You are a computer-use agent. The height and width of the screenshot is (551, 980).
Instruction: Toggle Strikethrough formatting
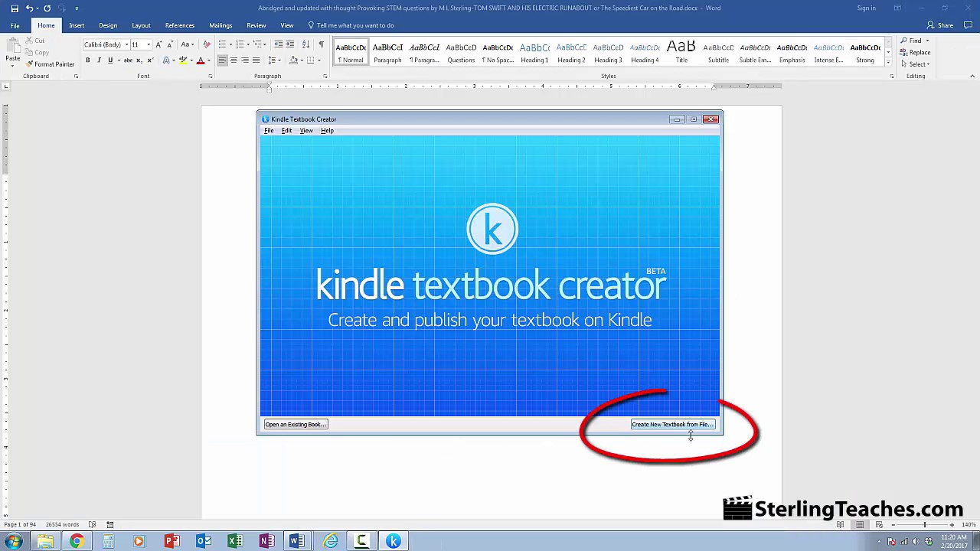click(128, 60)
